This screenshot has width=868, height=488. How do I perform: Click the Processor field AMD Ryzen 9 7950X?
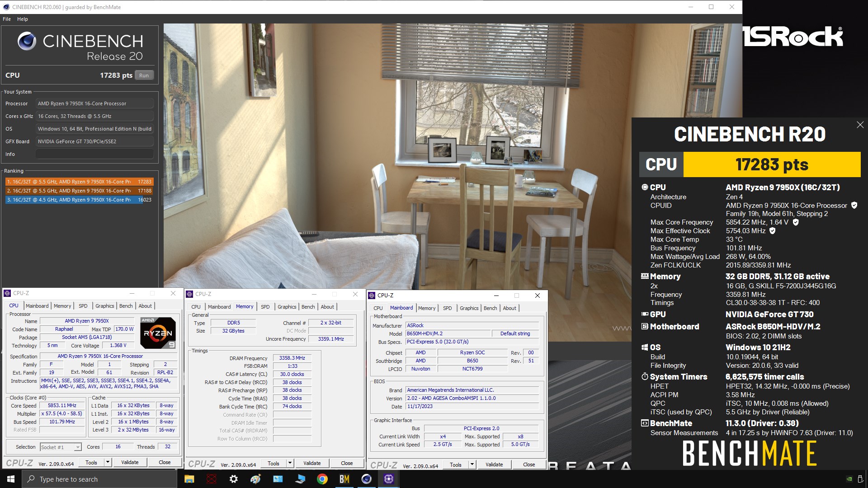point(94,103)
